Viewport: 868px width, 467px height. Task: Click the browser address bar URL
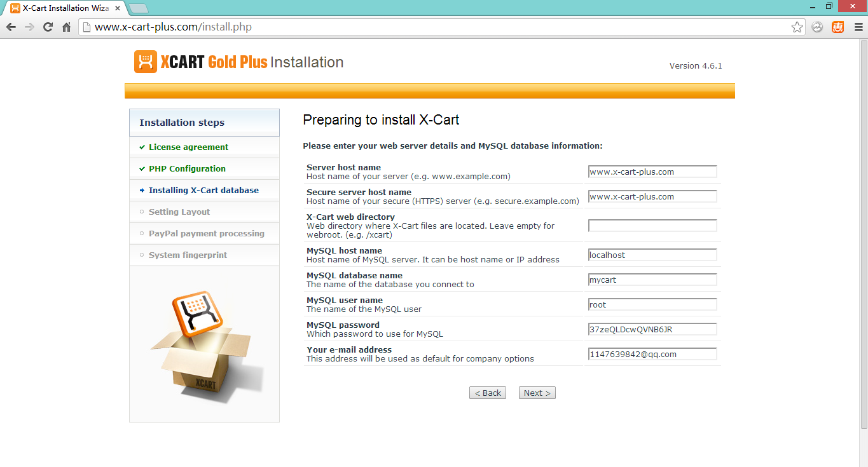(x=174, y=27)
